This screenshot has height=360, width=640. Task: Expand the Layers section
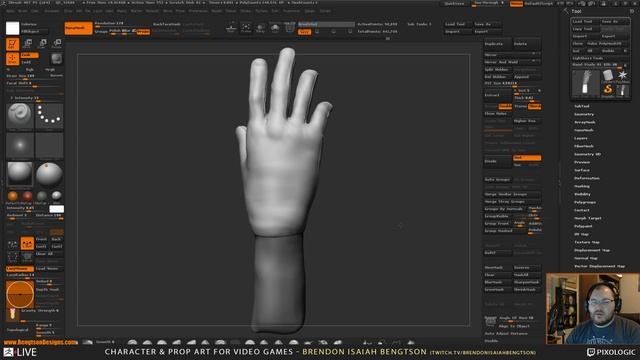[x=581, y=138]
